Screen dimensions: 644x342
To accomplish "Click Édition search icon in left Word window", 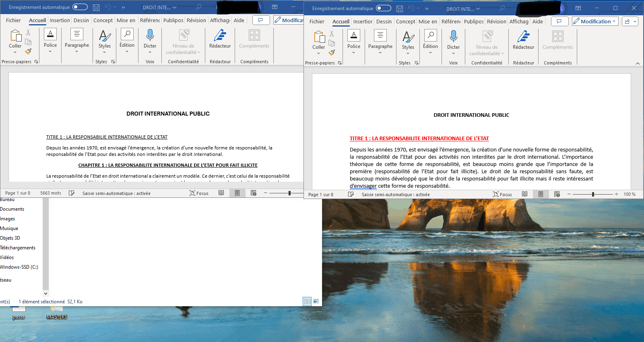I will (127, 34).
